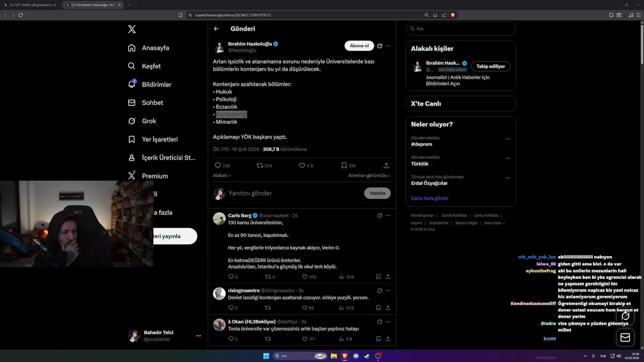Open Grok from the sidebar

click(142, 121)
